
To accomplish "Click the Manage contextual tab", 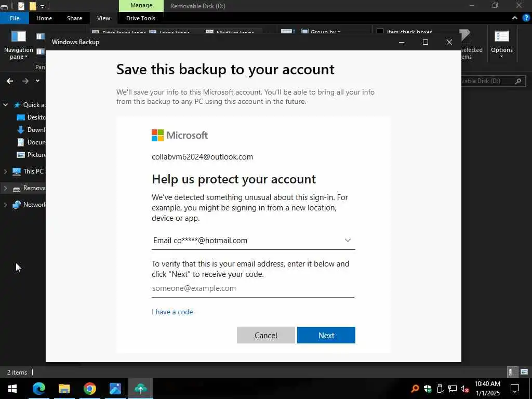I will [x=141, y=5].
